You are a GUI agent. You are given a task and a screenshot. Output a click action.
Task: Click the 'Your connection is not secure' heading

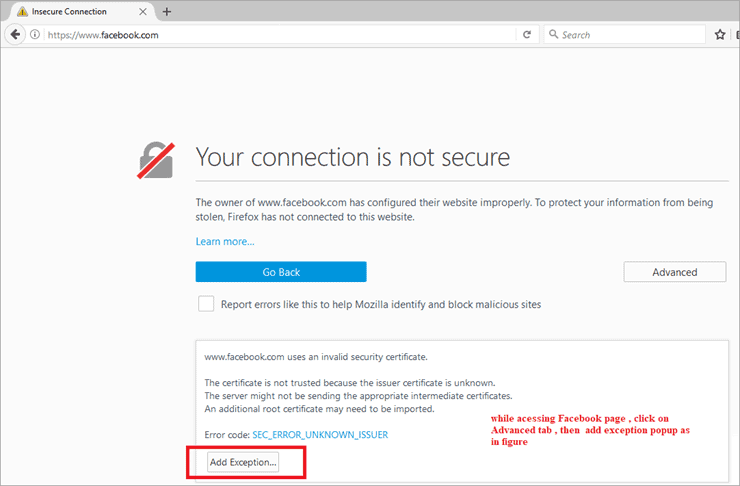(x=353, y=157)
